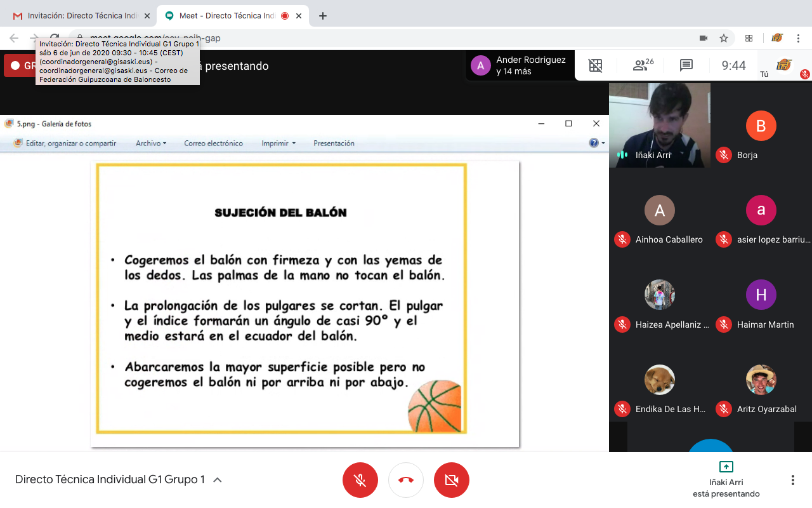Open the Imprimir dropdown menu
This screenshot has width=812, height=508.
[278, 144]
